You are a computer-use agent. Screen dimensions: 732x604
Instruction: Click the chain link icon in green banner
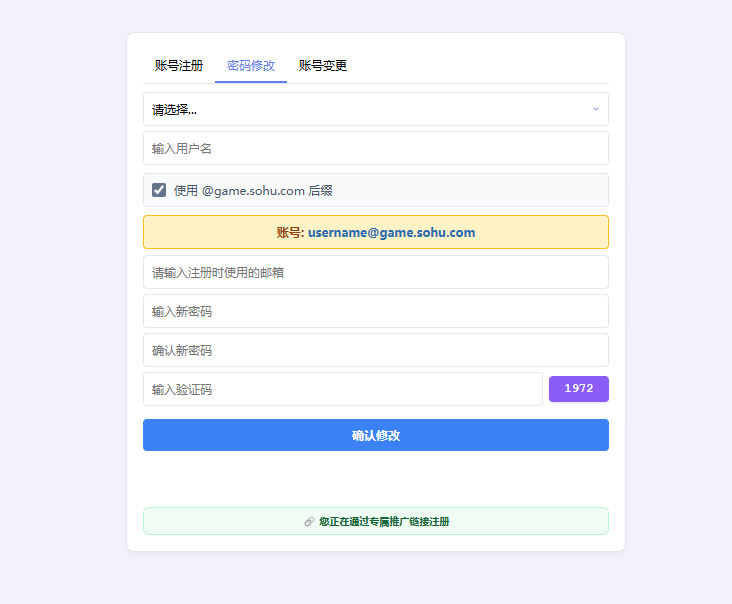pyautogui.click(x=309, y=522)
